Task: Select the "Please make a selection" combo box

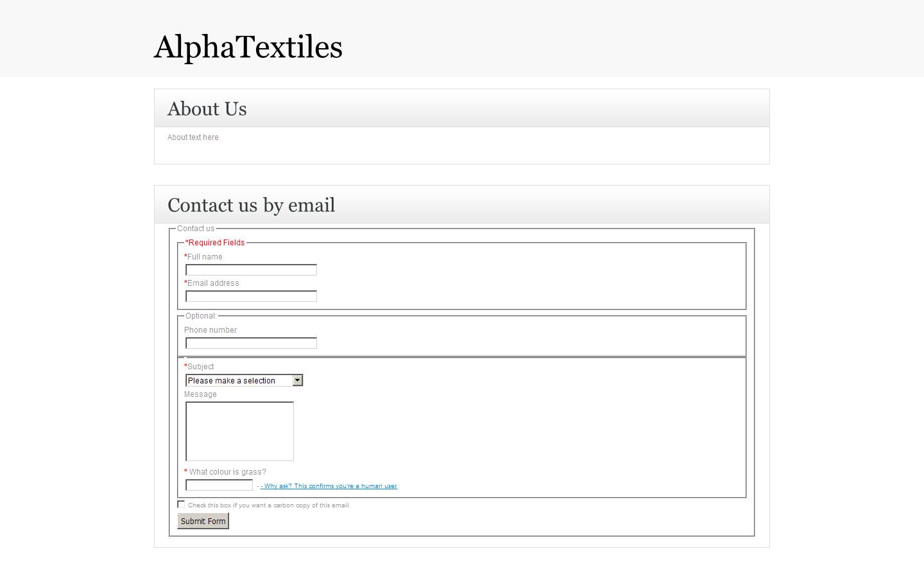Action: point(237,380)
